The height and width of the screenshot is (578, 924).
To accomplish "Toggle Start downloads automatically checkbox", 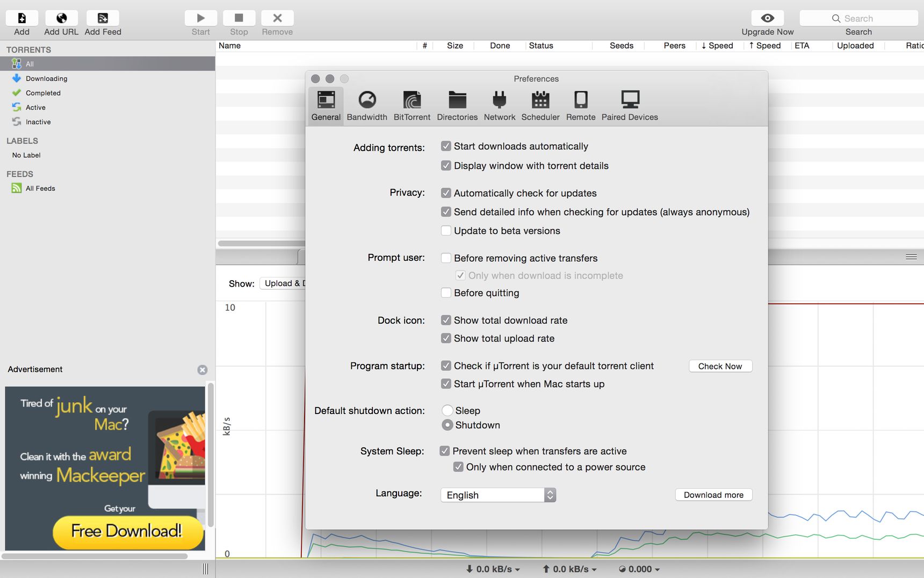I will pos(446,146).
